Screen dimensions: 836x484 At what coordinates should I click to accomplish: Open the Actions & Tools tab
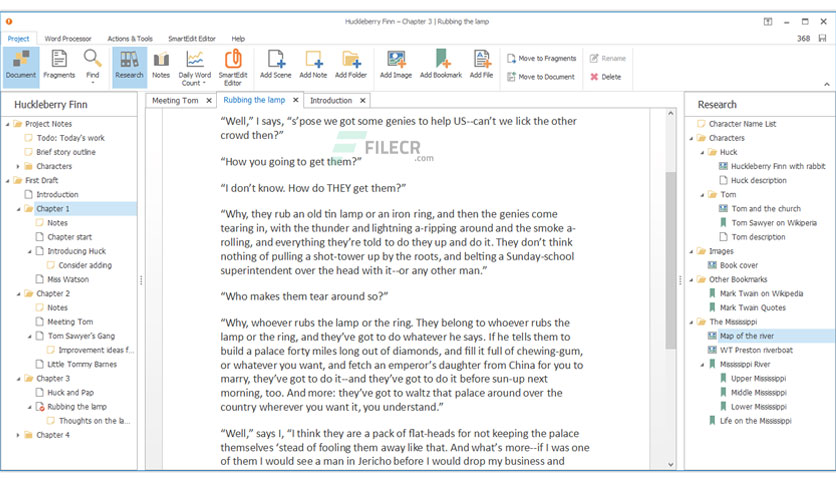(130, 38)
